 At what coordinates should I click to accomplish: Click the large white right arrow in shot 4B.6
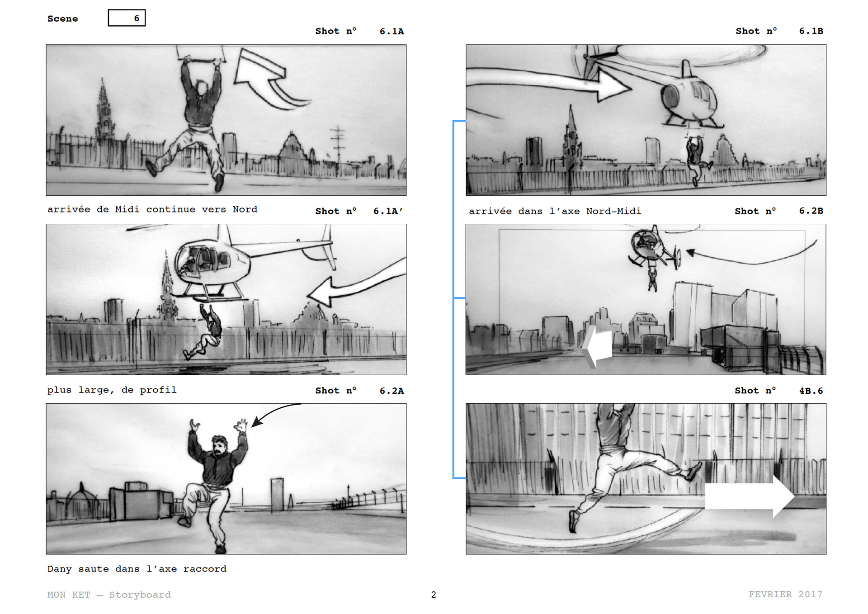coord(748,496)
